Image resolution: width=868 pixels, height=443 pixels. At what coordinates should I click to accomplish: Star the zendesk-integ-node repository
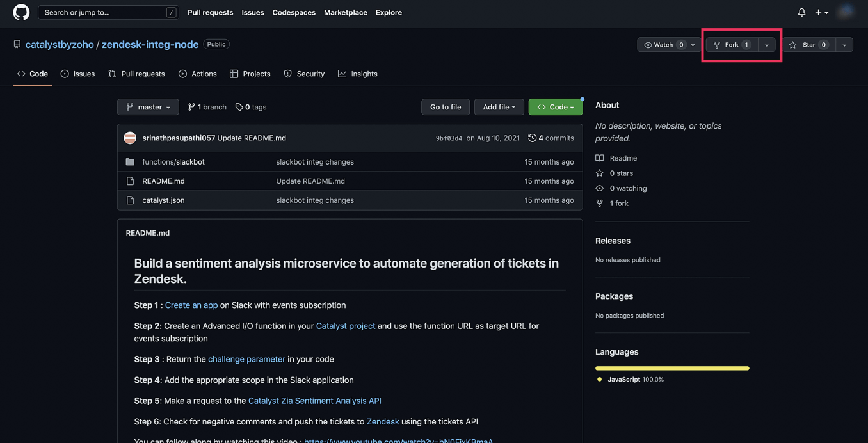click(808, 45)
